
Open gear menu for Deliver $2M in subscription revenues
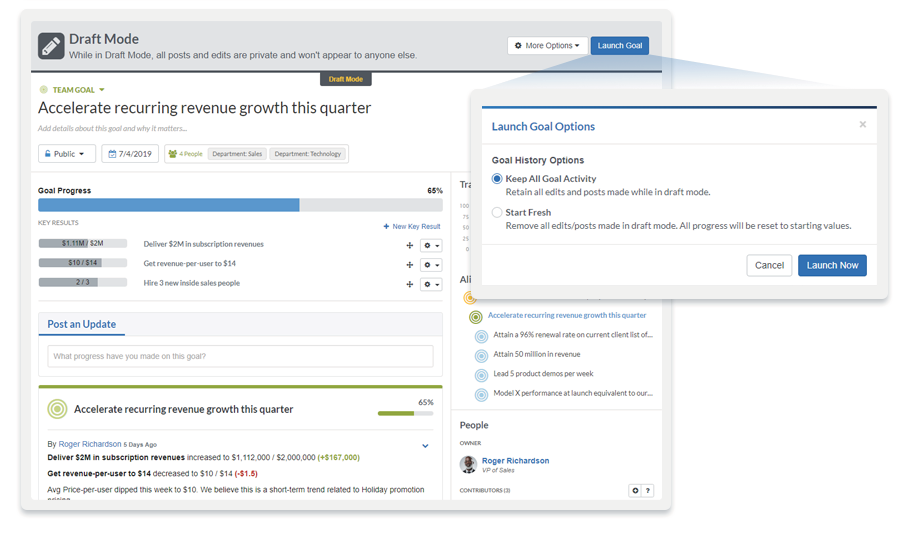[431, 246]
